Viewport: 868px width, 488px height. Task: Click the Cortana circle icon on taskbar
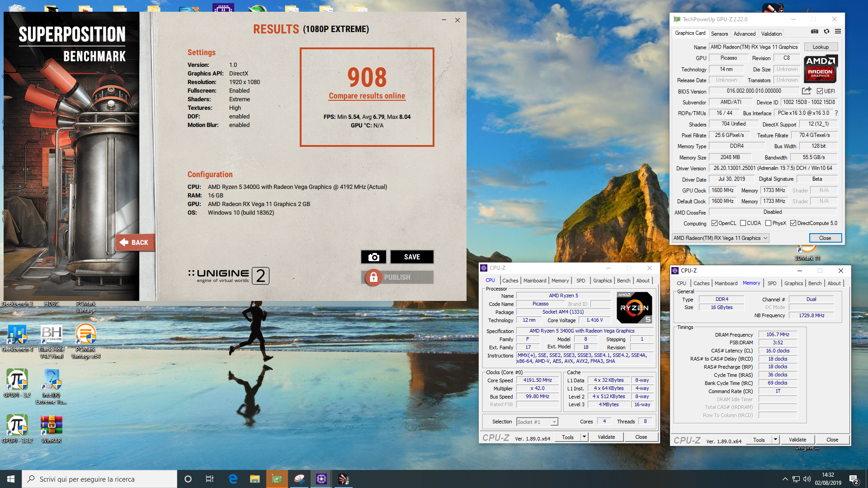pyautogui.click(x=188, y=479)
